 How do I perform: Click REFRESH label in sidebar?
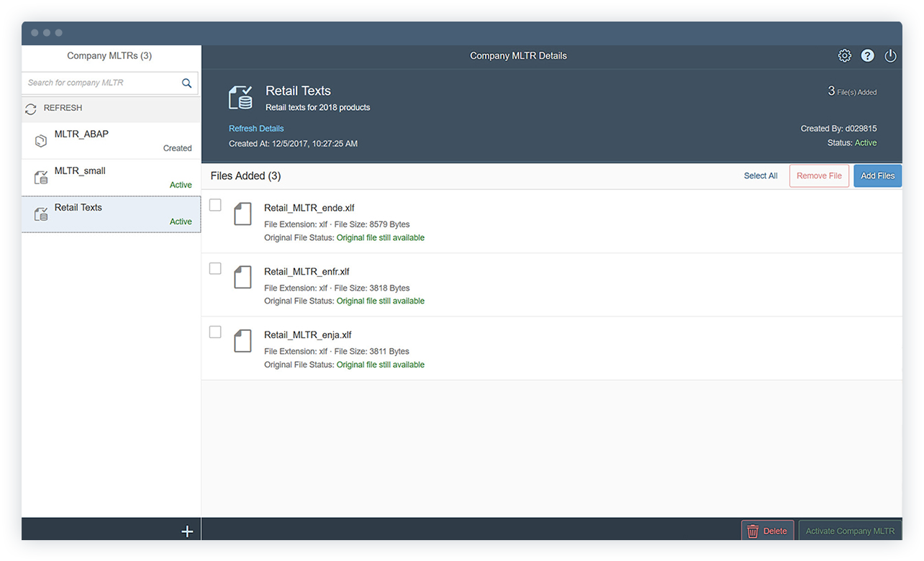[x=63, y=108]
